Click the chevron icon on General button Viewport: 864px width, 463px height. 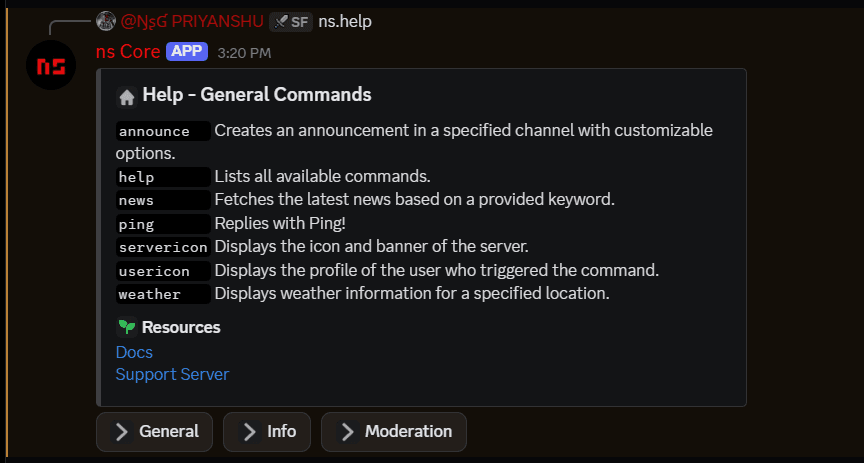click(121, 432)
